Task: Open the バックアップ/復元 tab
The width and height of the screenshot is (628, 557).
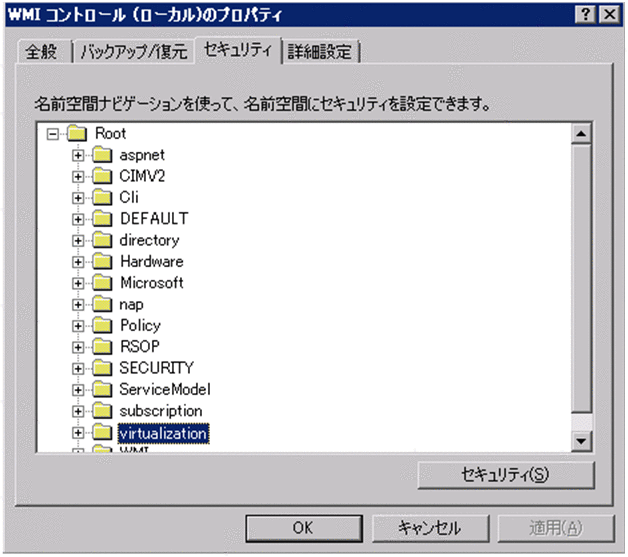Action: tap(134, 52)
